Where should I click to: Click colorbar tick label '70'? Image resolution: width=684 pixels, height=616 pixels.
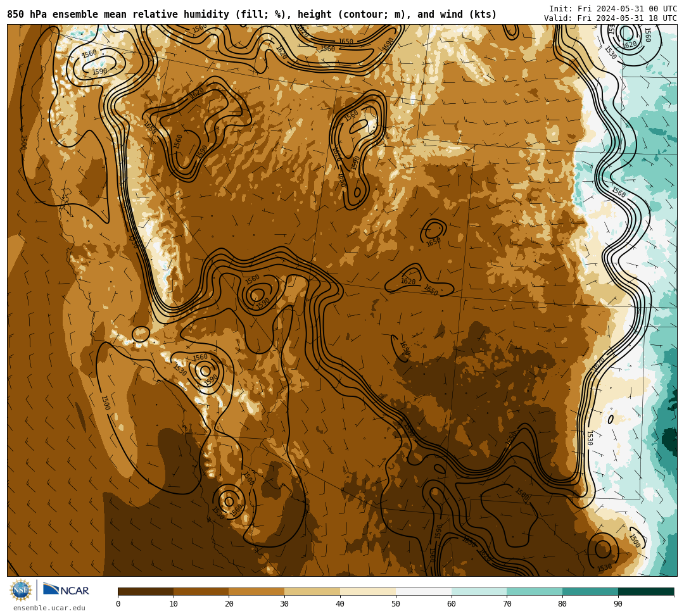[x=507, y=604]
